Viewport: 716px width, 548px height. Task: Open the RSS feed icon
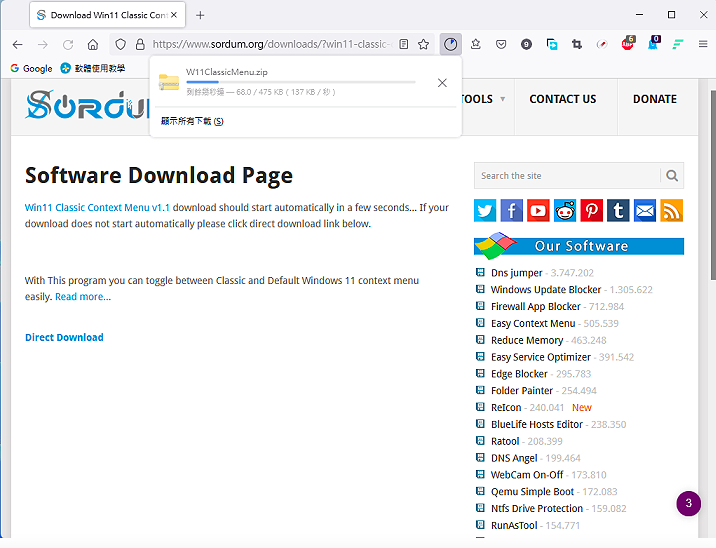[x=672, y=211]
